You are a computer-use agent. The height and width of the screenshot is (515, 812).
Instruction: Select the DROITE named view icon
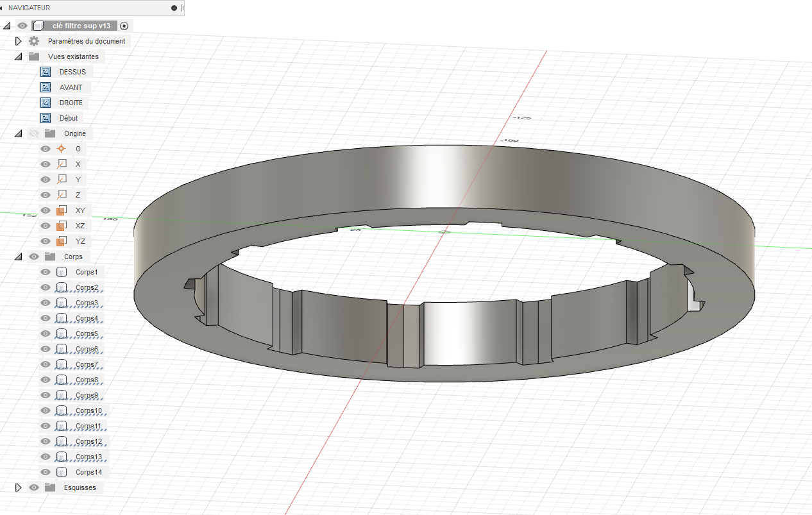tap(46, 103)
